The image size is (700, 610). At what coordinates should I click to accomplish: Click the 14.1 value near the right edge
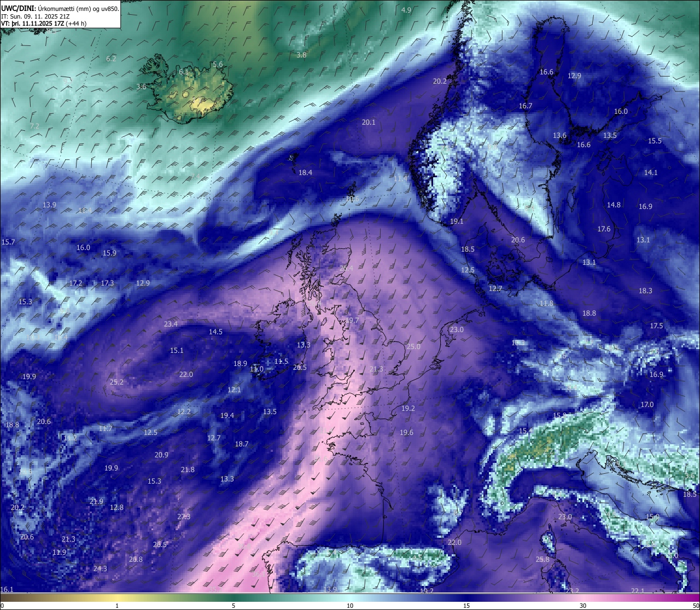[x=651, y=173]
